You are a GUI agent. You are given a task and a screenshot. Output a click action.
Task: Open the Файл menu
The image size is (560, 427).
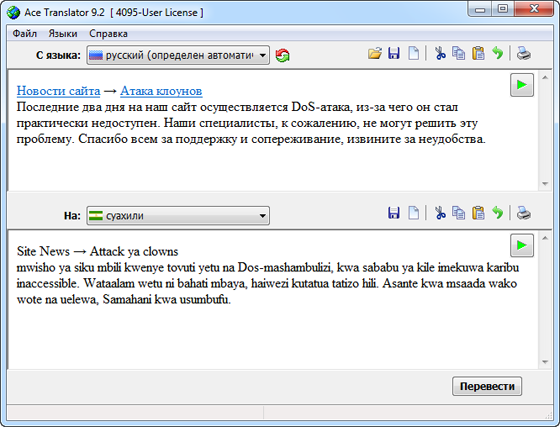coord(25,34)
